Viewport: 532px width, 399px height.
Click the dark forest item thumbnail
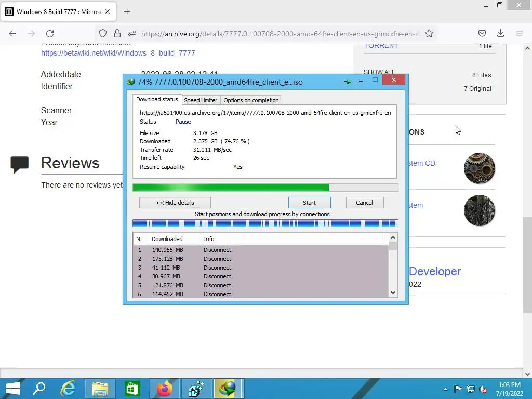[x=480, y=210]
